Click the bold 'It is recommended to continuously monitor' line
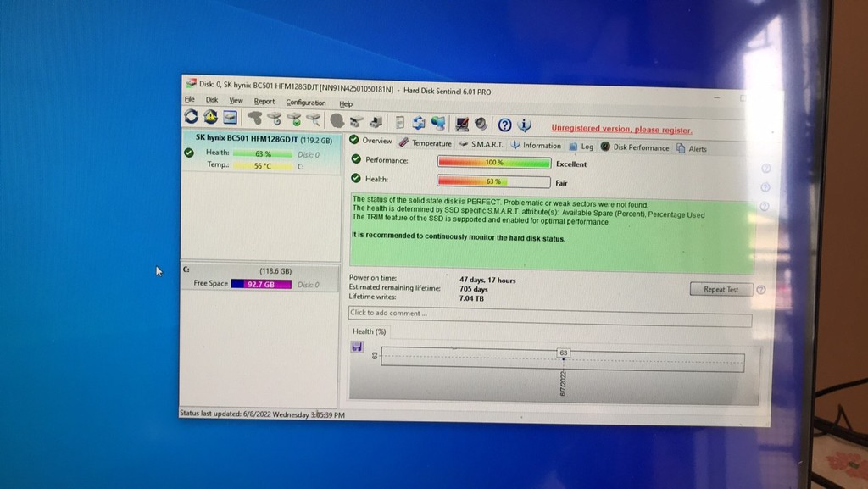 tap(459, 237)
